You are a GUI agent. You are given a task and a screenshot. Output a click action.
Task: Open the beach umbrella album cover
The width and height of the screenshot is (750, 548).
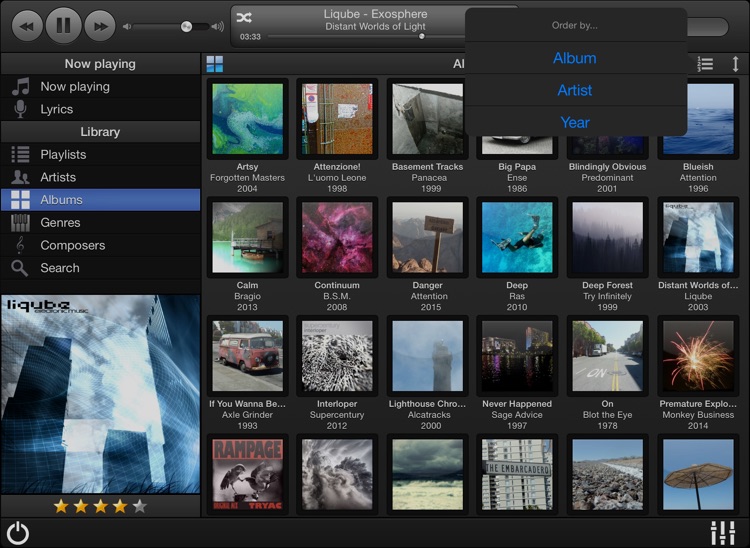pos(698,474)
